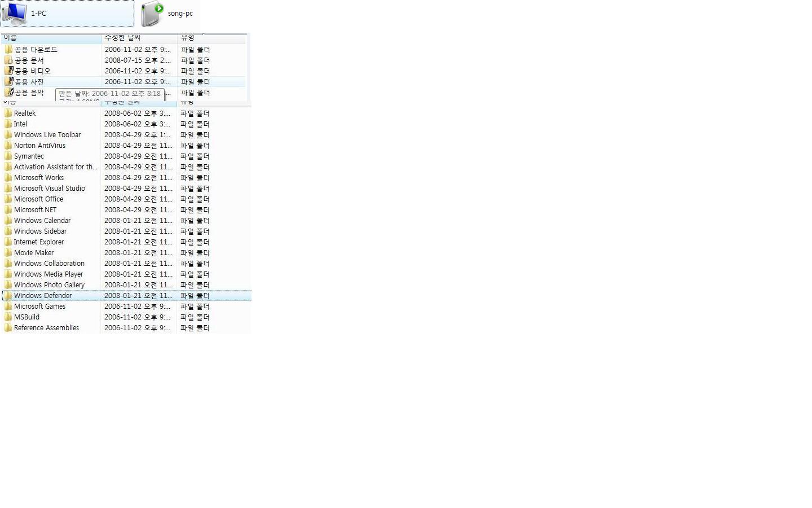This screenshot has height=508, width=812.
Task: Select the 'Windows Collaboration' folder name
Action: point(49,264)
